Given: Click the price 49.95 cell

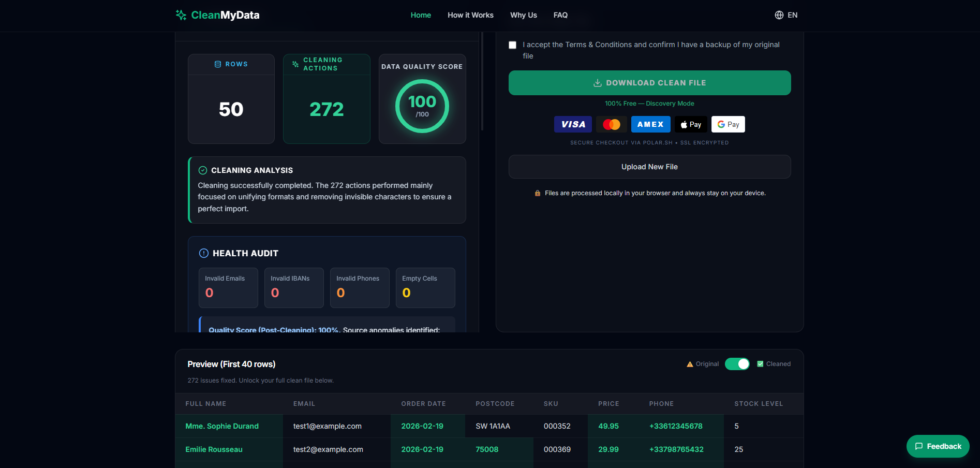Looking at the screenshot, I should pos(613,426).
